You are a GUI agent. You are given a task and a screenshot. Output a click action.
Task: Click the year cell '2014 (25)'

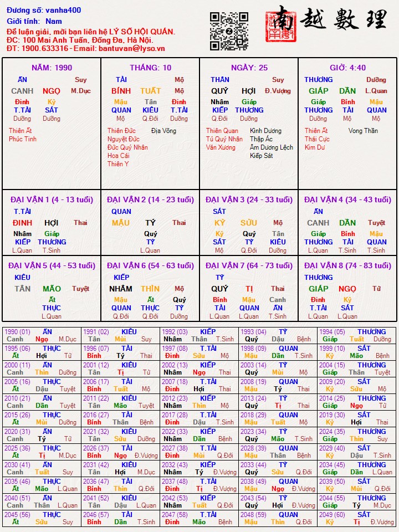click(x=356, y=402)
